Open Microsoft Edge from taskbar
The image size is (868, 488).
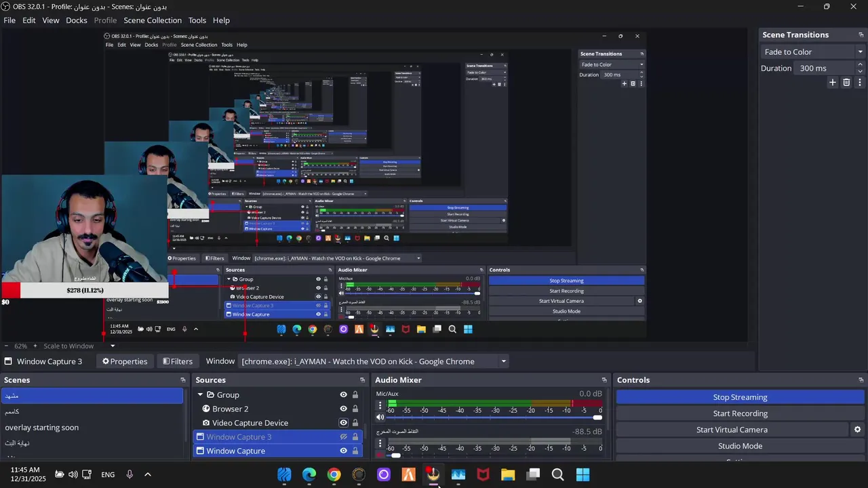(x=309, y=474)
